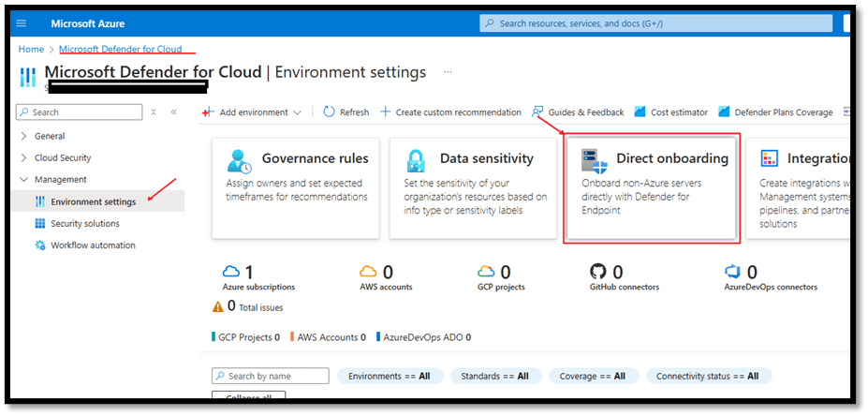This screenshot has width=868, height=416.
Task: Click the Refresh icon in toolbar
Action: pos(329,112)
